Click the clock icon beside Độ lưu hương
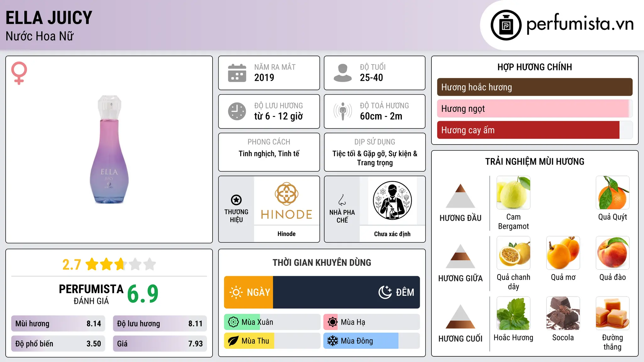This screenshot has width=644, height=362. [237, 111]
